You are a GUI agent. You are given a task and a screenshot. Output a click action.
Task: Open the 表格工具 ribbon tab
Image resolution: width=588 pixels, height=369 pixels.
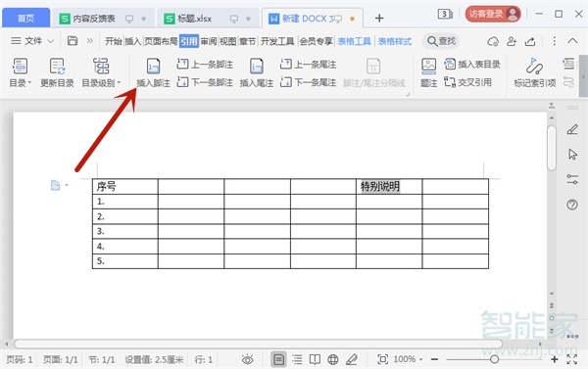tap(354, 41)
